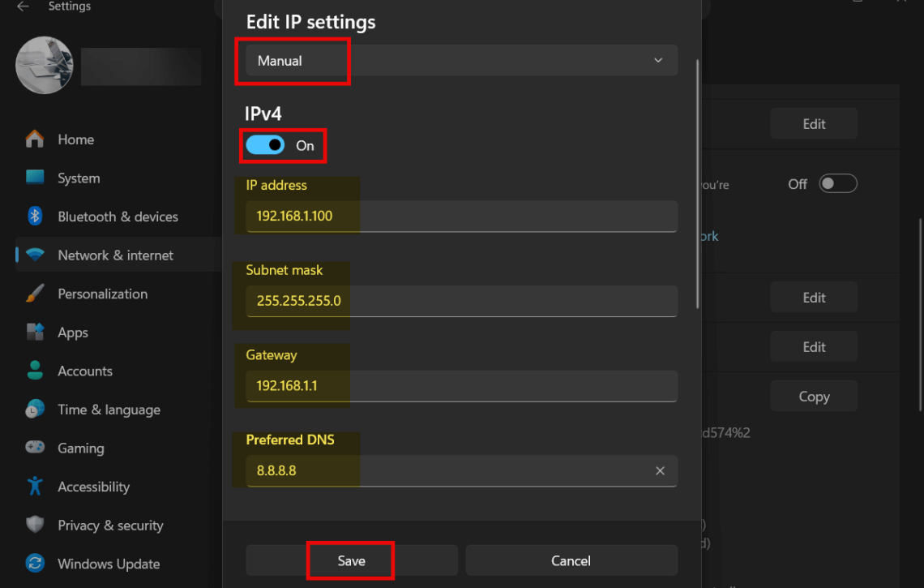Image resolution: width=924 pixels, height=588 pixels.
Task: Open Windows Update via its icon
Action: click(35, 564)
